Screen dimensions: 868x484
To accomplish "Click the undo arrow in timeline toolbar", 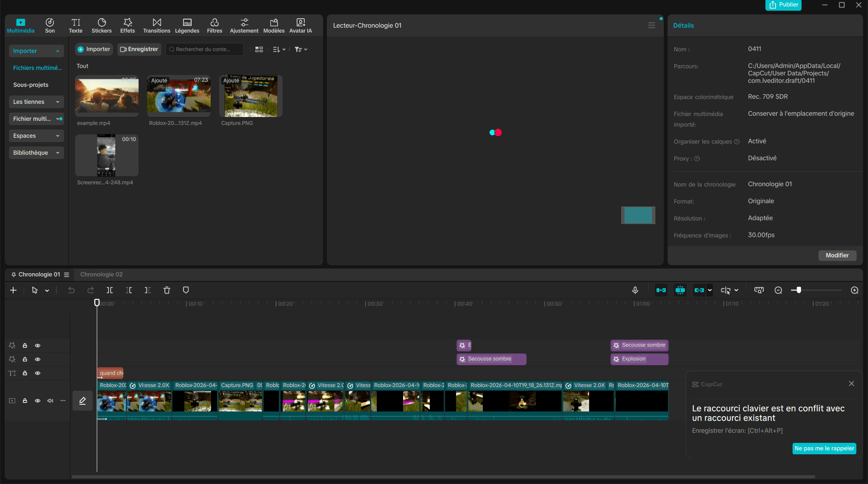I will tap(71, 290).
